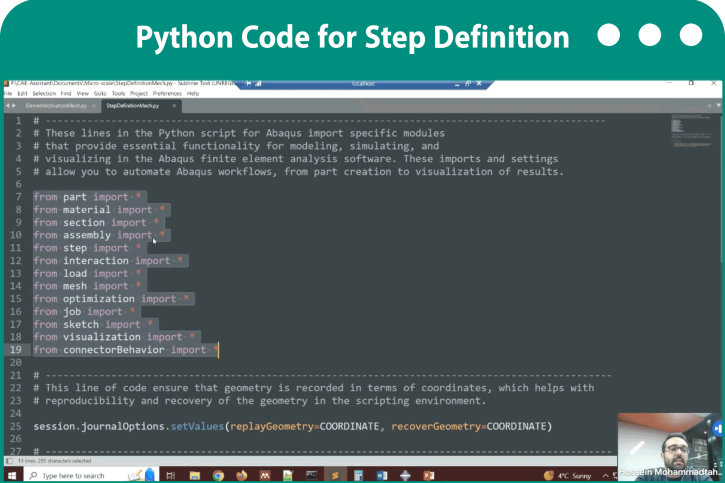Click the presenter webcam thumbnail

tap(670, 447)
